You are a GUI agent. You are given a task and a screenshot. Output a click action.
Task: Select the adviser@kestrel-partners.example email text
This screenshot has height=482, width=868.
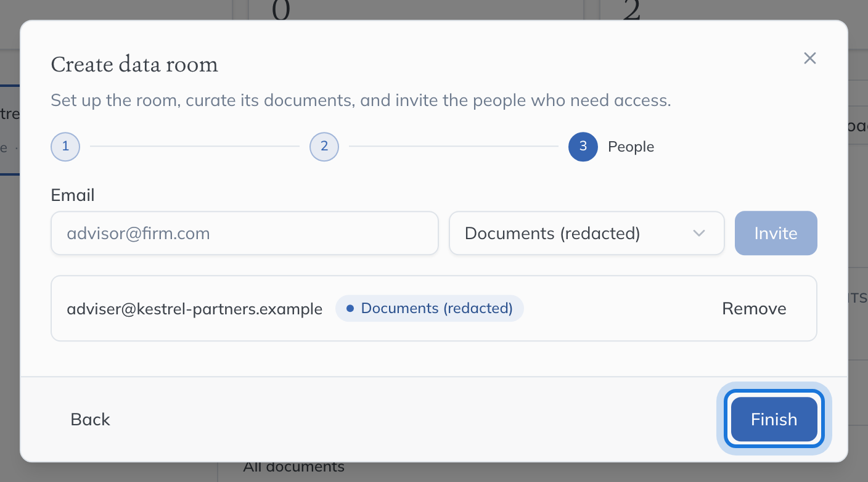point(195,309)
